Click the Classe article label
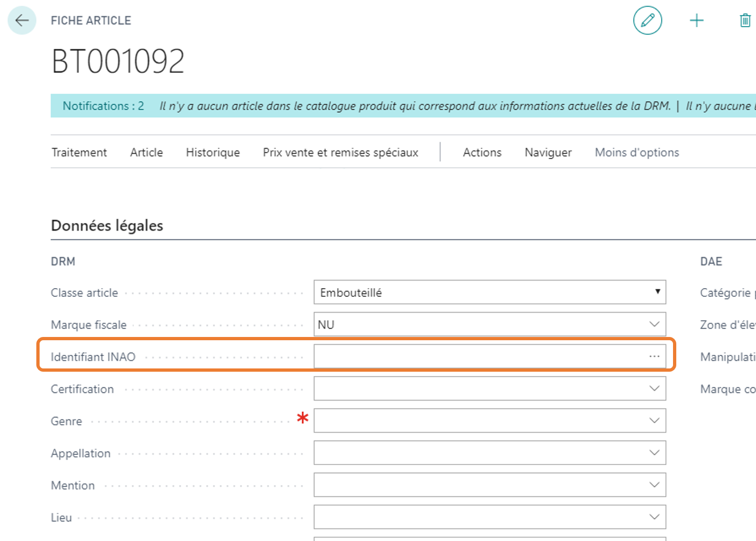Viewport: 756px width, 541px height. [84, 293]
